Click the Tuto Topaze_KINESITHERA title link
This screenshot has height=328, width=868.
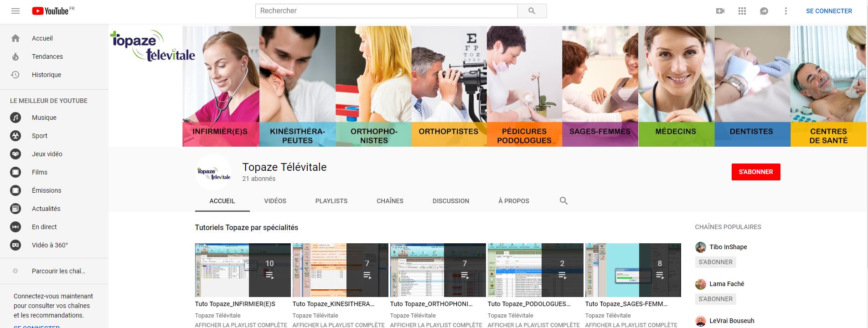(334, 304)
